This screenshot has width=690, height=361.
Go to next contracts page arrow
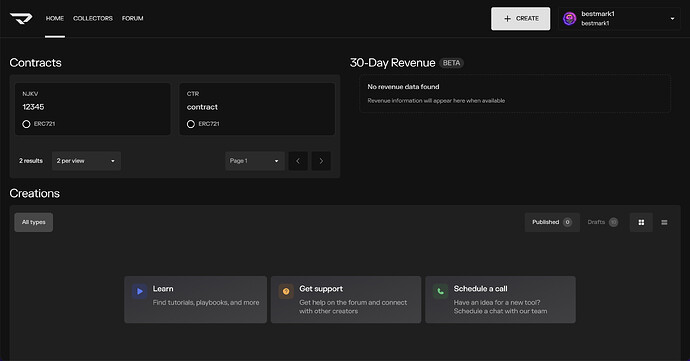(x=321, y=161)
